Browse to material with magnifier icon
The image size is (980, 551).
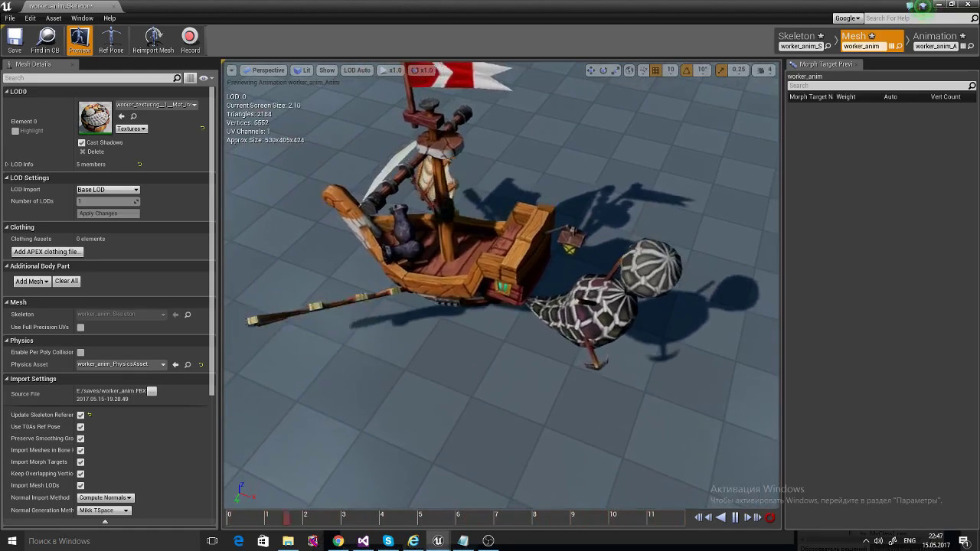pos(132,116)
